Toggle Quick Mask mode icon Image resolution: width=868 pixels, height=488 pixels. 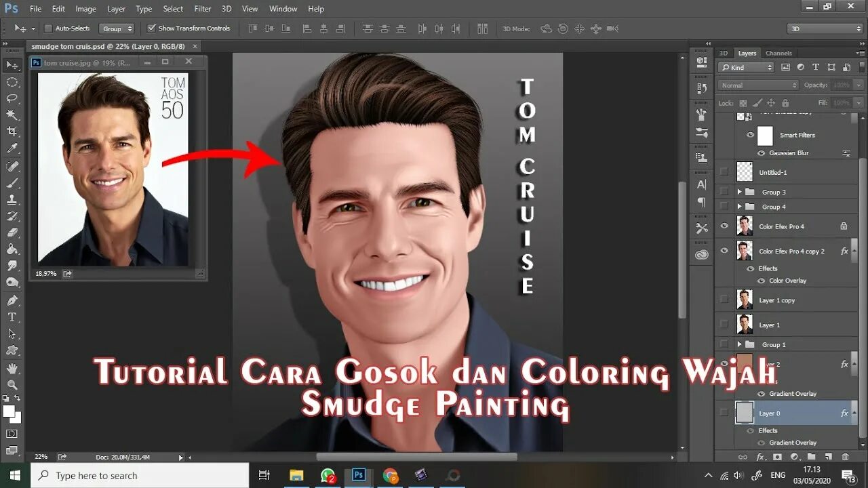[12, 432]
